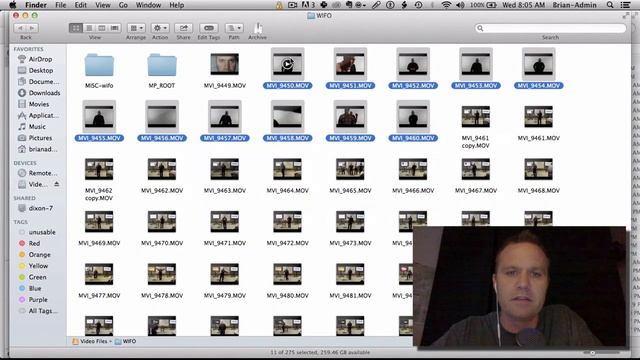
Task: Open Movies in sidebar
Action: [x=33, y=104]
